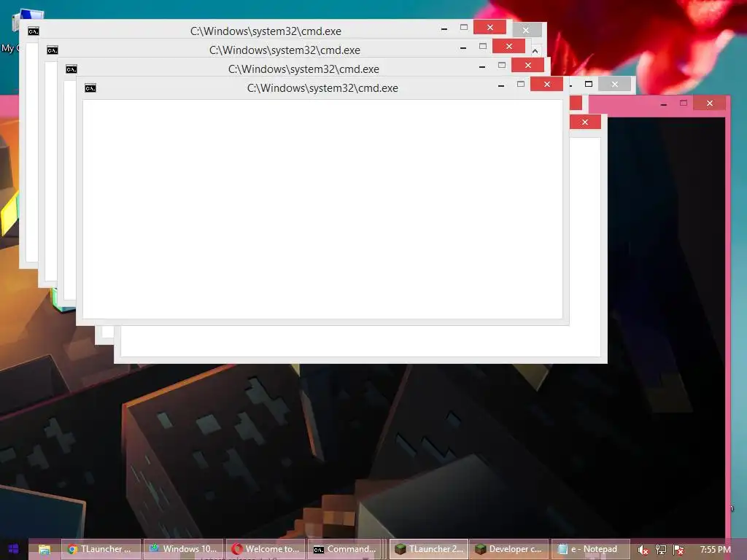Click the 7:55 PM clock
This screenshot has width=747, height=560.
715,550
